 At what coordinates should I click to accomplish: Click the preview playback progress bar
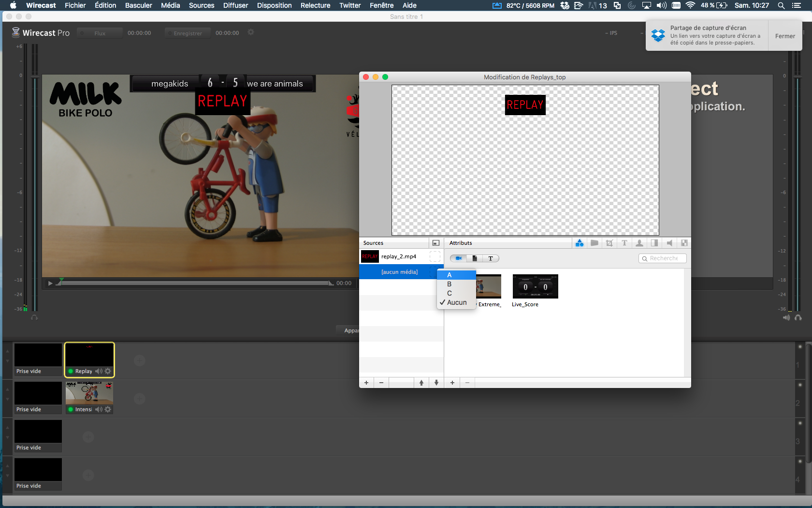(x=193, y=283)
